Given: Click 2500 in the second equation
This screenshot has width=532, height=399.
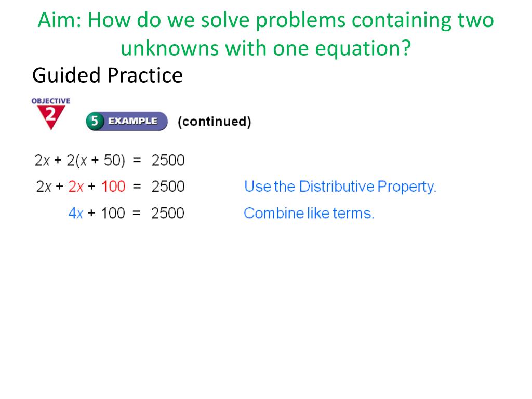Looking at the screenshot, I should (168, 187).
